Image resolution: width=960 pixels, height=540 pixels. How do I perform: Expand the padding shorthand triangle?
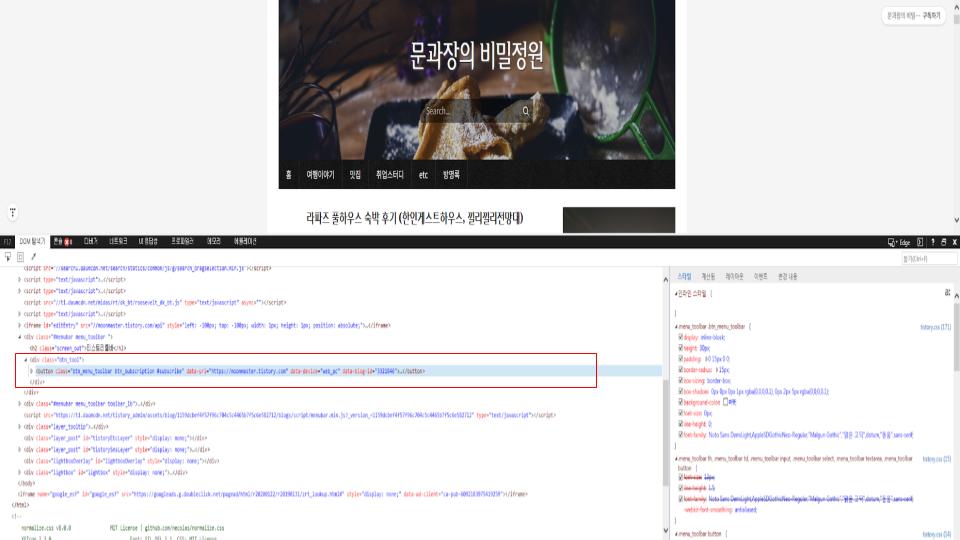[707, 359]
